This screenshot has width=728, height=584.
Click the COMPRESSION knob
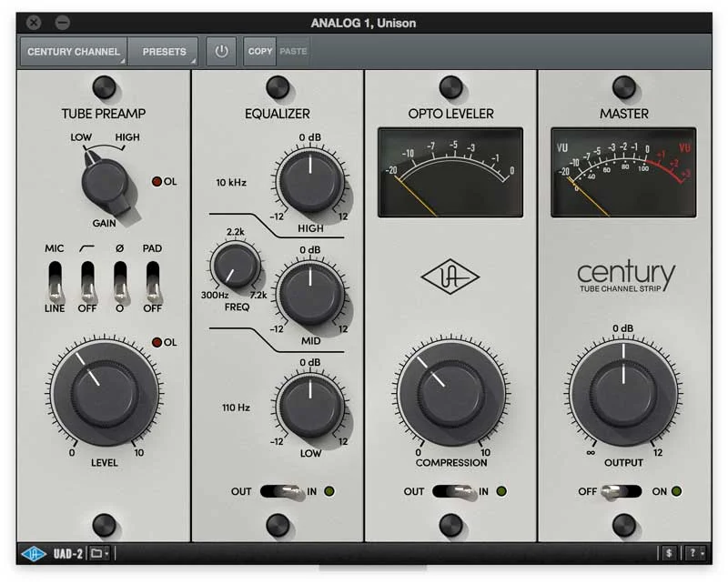pyautogui.click(x=451, y=395)
